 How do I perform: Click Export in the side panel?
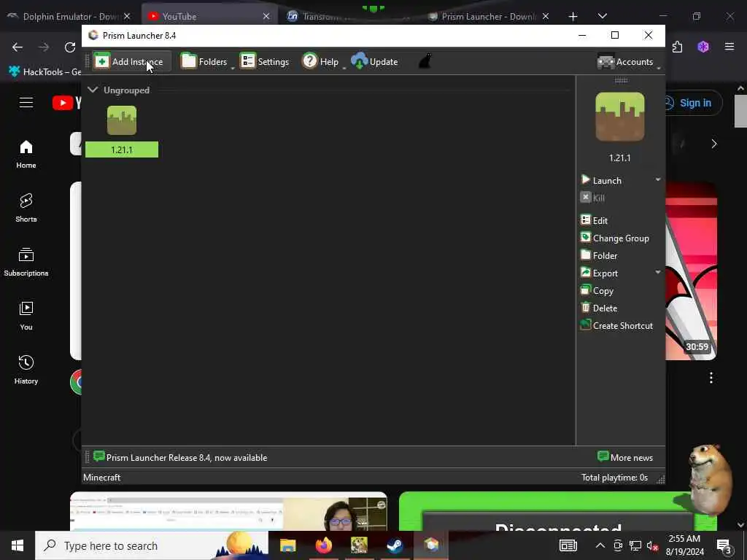600,273
